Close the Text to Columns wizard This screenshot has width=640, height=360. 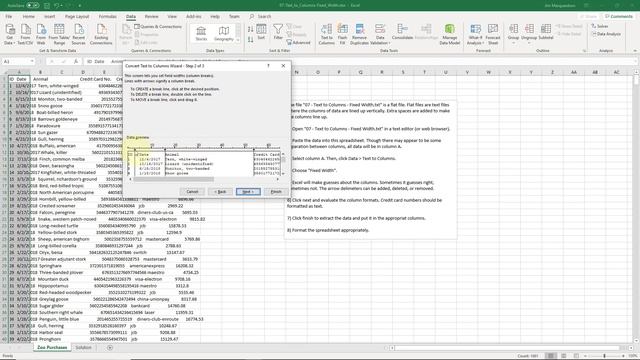(x=283, y=66)
